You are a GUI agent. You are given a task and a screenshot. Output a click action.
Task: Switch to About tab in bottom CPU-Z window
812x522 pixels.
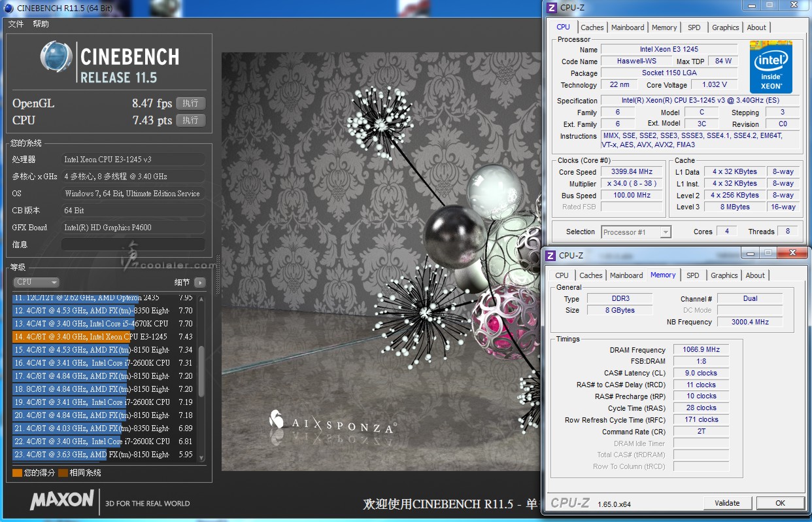pos(755,275)
